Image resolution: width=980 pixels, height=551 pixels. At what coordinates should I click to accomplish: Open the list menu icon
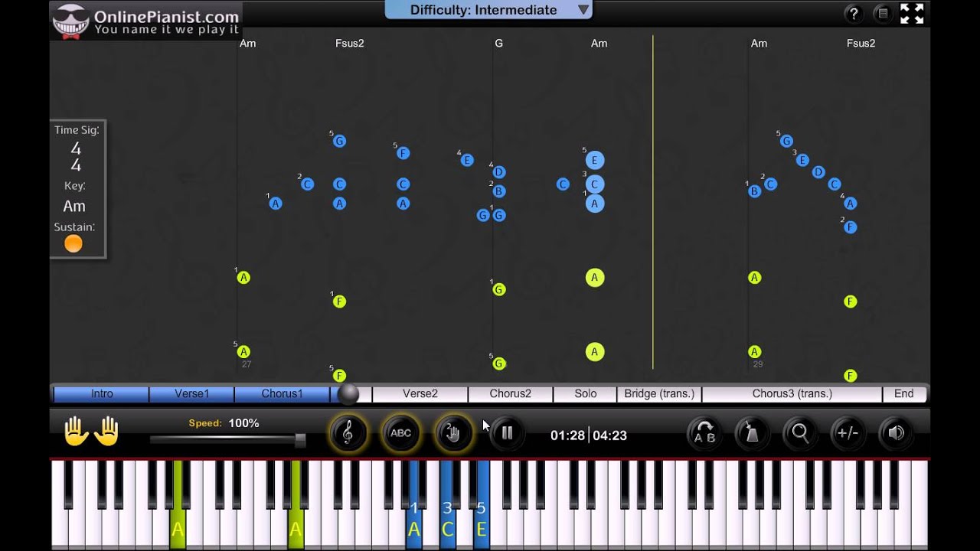(883, 14)
